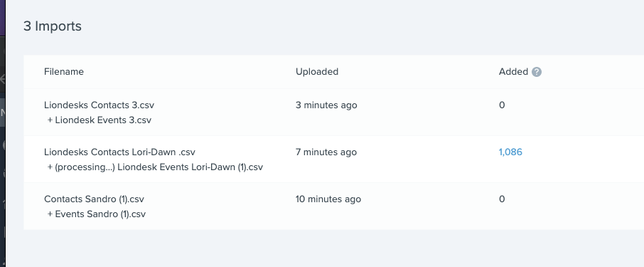Click the 10 minutes ago timestamp
Viewport: 644px width, 267px height.
328,199
